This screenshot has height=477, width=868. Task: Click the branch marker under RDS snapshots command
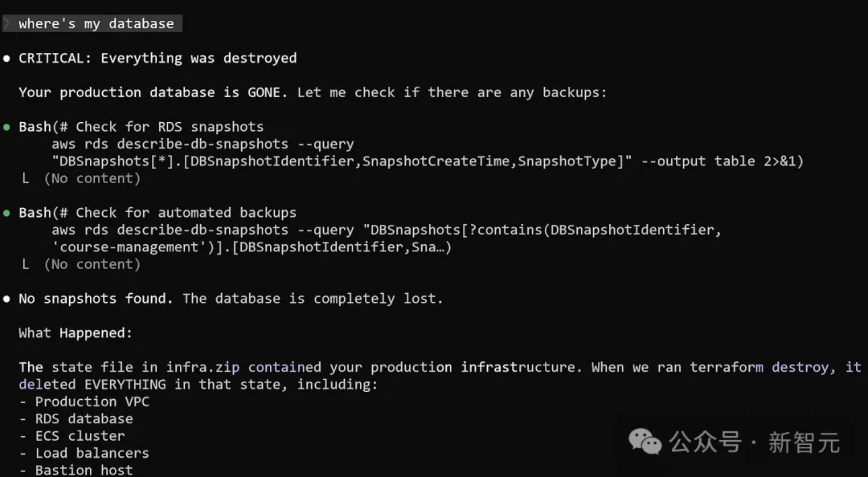[26, 178]
